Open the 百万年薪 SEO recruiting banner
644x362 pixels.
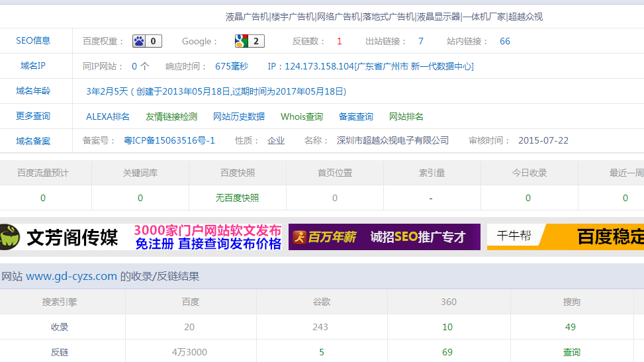[385, 237]
